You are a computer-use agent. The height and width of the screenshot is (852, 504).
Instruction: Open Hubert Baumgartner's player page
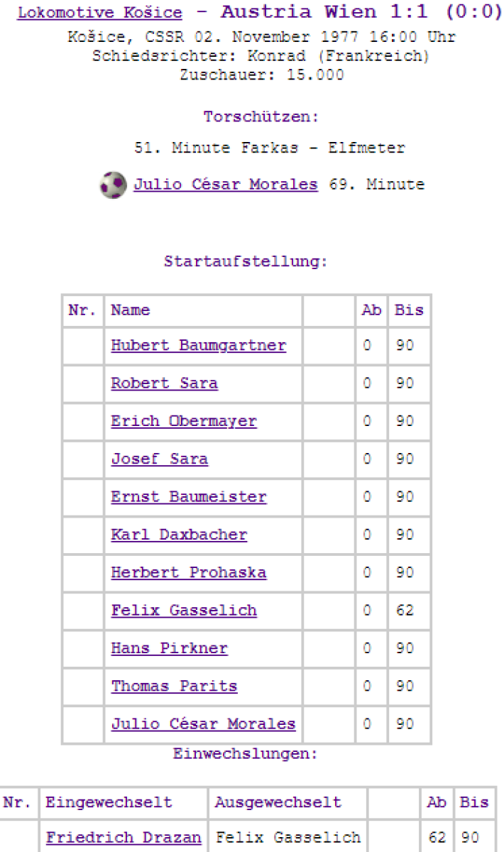[x=198, y=346]
